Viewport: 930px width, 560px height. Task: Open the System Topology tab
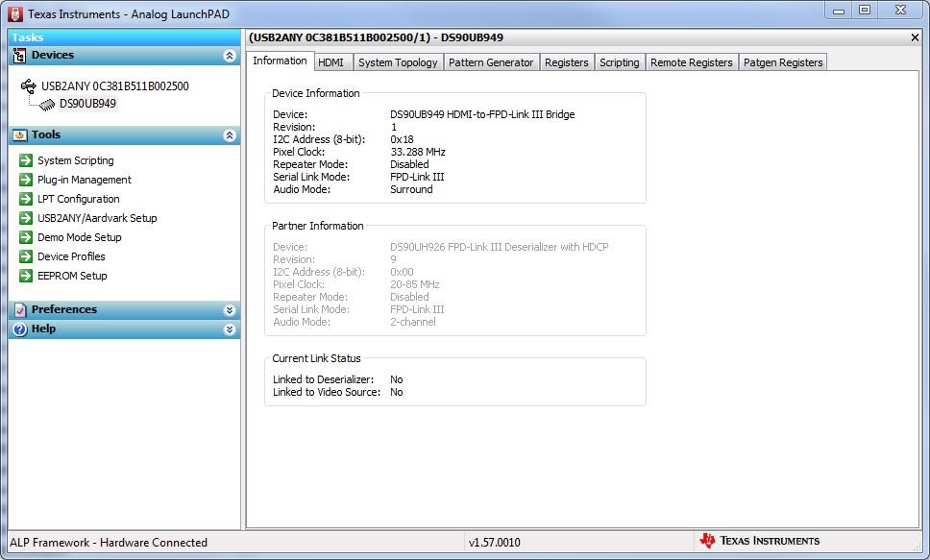click(x=398, y=62)
